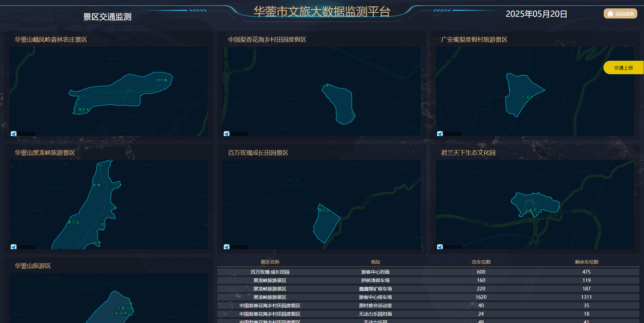Click the platform title 华蓥市文旅大数据监测平台
The height and width of the screenshot is (323, 644).
(322, 11)
